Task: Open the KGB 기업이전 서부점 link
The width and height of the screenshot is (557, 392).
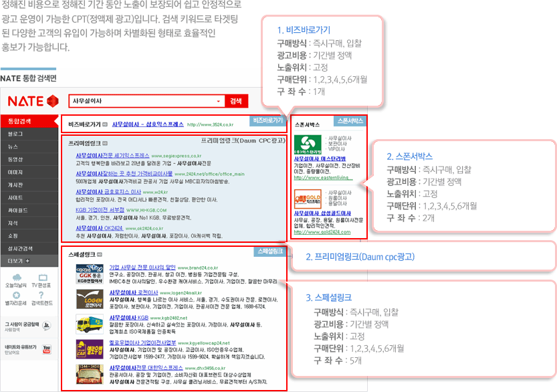Action: pos(100,210)
